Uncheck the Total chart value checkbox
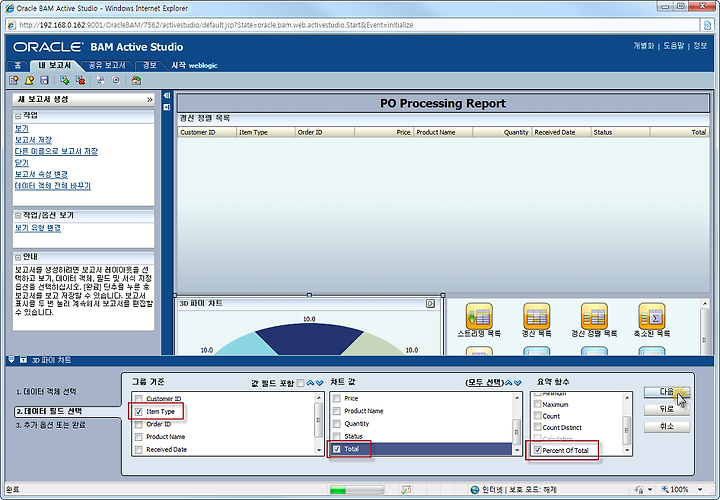Screen dimensions: 720x500 tap(337, 449)
